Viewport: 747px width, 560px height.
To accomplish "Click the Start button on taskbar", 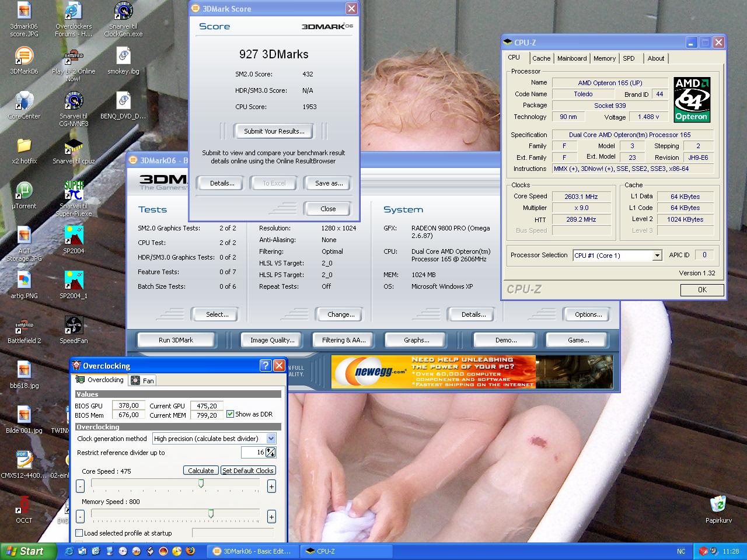I will (x=29, y=551).
